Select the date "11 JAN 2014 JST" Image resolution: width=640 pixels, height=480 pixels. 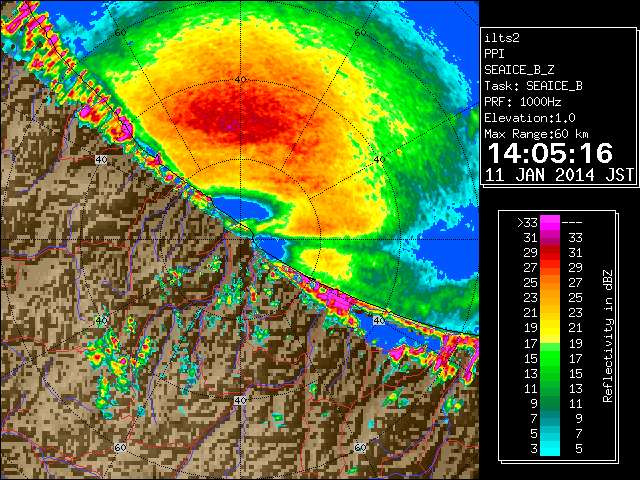point(559,175)
